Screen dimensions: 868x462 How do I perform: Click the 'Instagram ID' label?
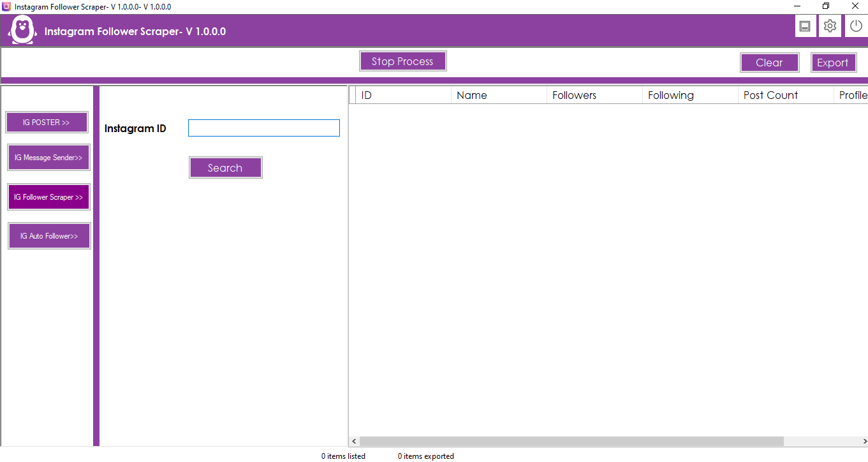[135, 128]
